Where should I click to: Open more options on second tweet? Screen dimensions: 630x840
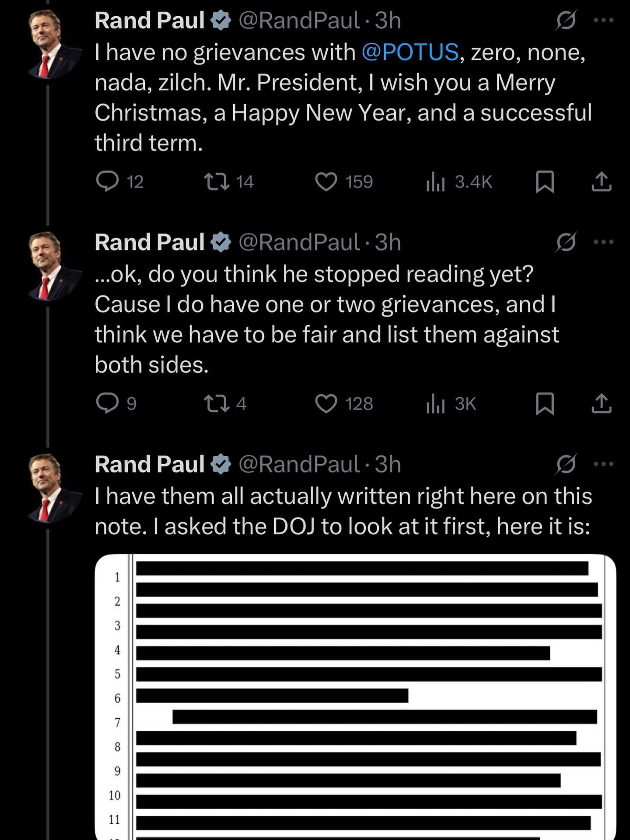pyautogui.click(x=604, y=242)
